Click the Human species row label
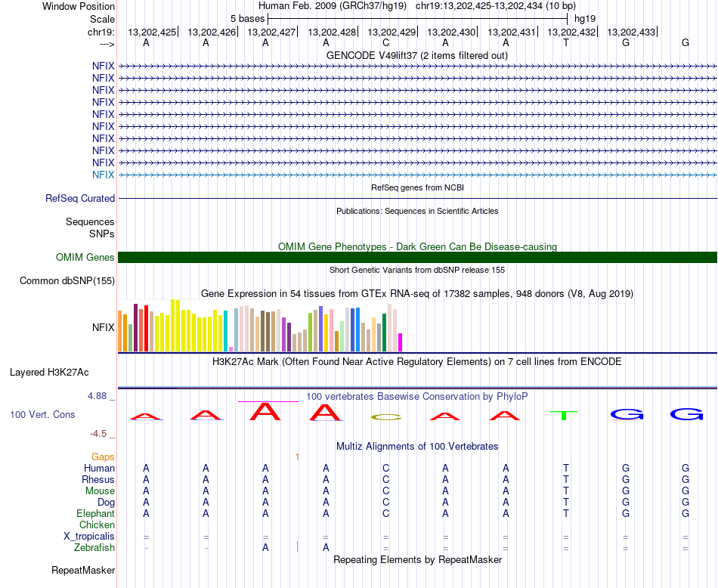 point(99,468)
